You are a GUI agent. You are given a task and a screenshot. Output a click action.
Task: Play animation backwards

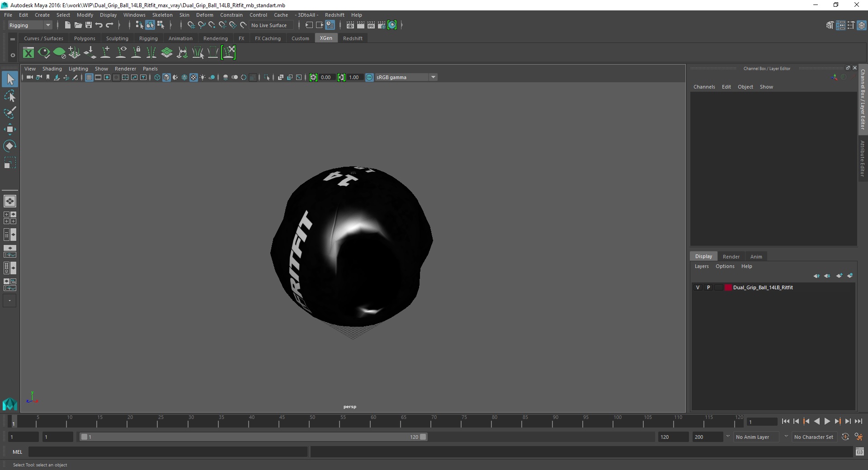click(816, 421)
